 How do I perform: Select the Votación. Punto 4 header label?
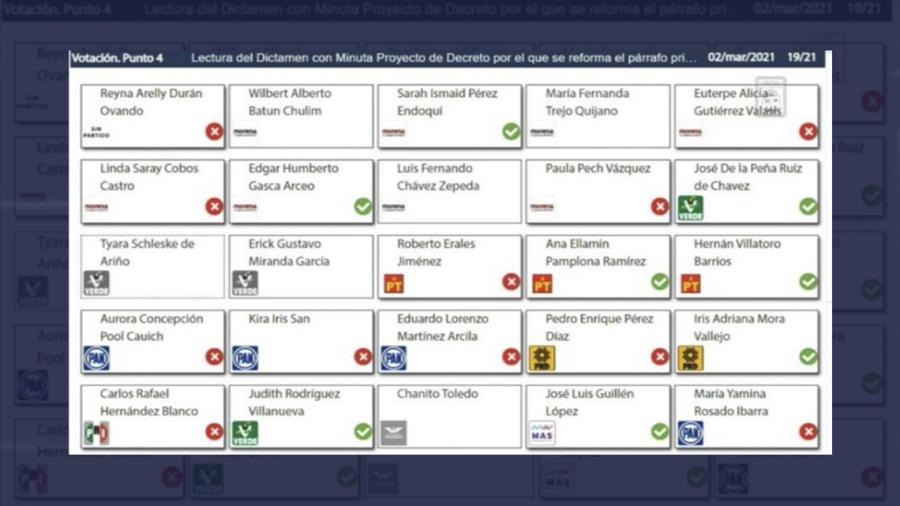[x=117, y=59]
